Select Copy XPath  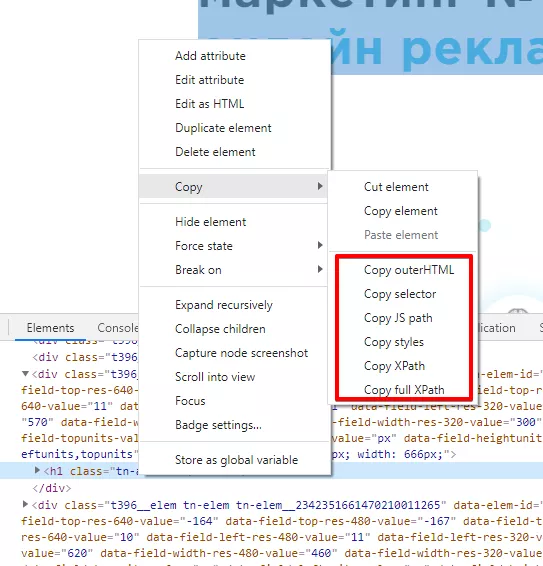pos(403,366)
